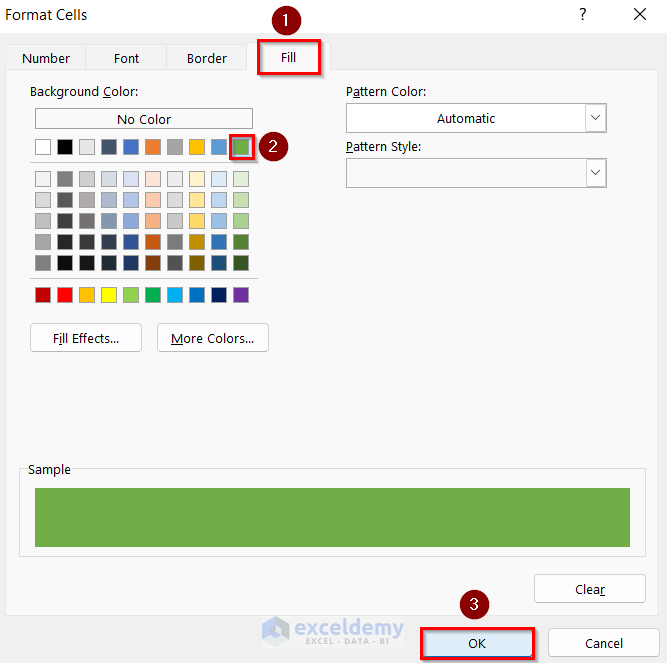Pick the white swatch in top row
The width and height of the screenshot is (667, 663).
pyautogui.click(x=43, y=147)
